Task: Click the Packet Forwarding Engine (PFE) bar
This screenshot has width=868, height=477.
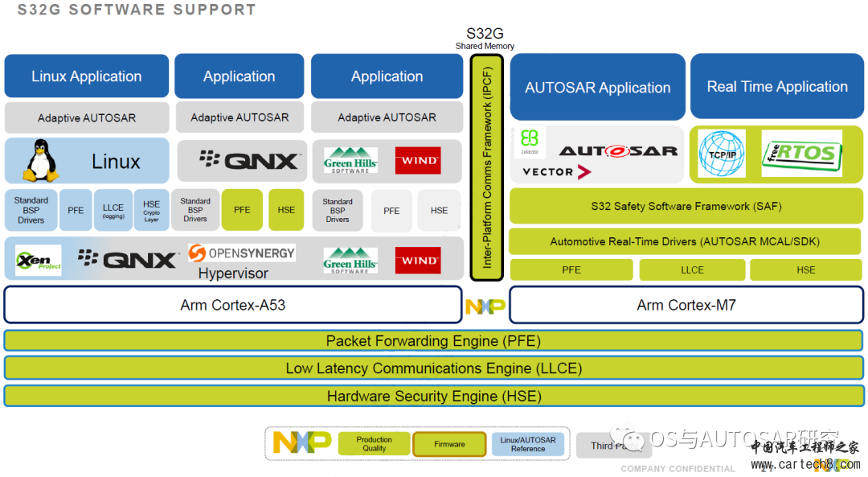Action: click(433, 341)
